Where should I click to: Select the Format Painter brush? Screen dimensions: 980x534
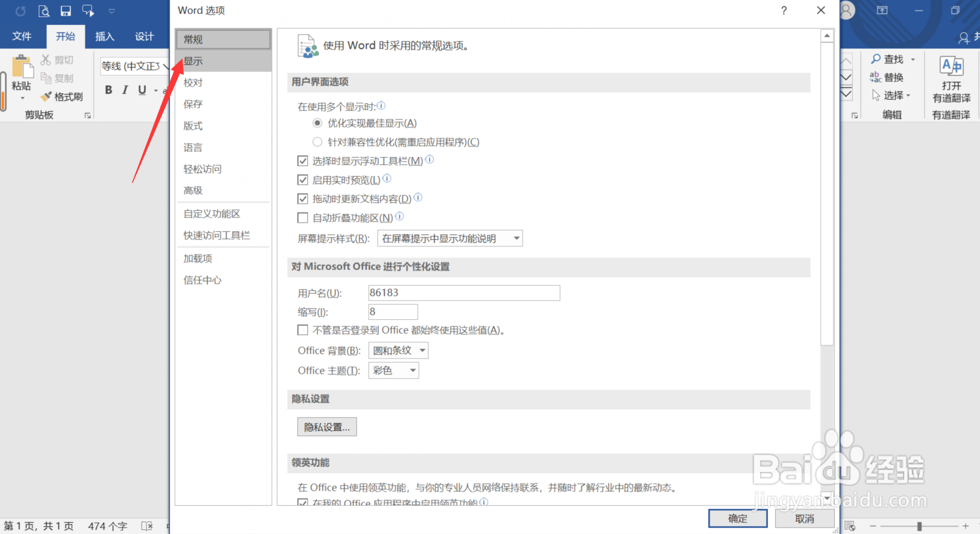(46, 97)
